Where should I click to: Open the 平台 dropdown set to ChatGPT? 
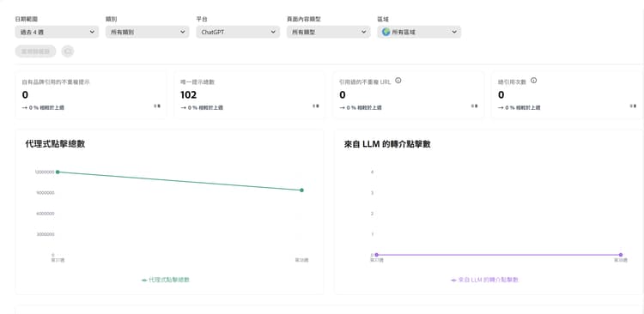238,32
